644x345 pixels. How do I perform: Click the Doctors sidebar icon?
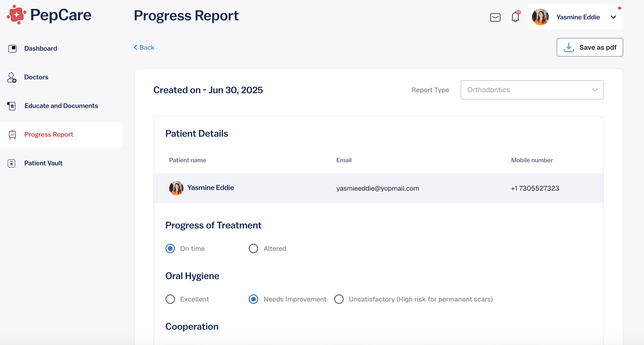coord(12,77)
